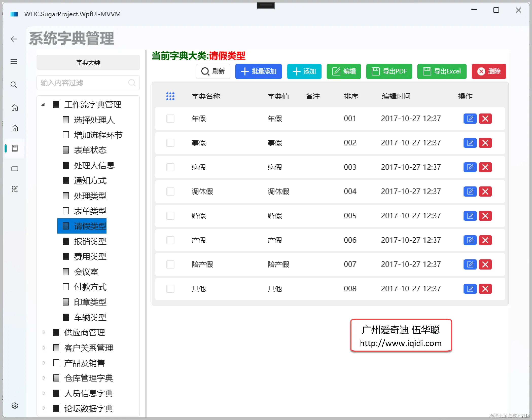Click the 添加 add button
Screen dimensions: 532x420
pos(304,71)
